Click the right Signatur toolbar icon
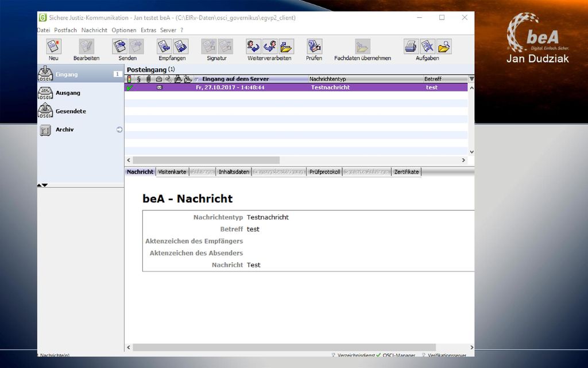The width and height of the screenshot is (588, 368). 225,47
